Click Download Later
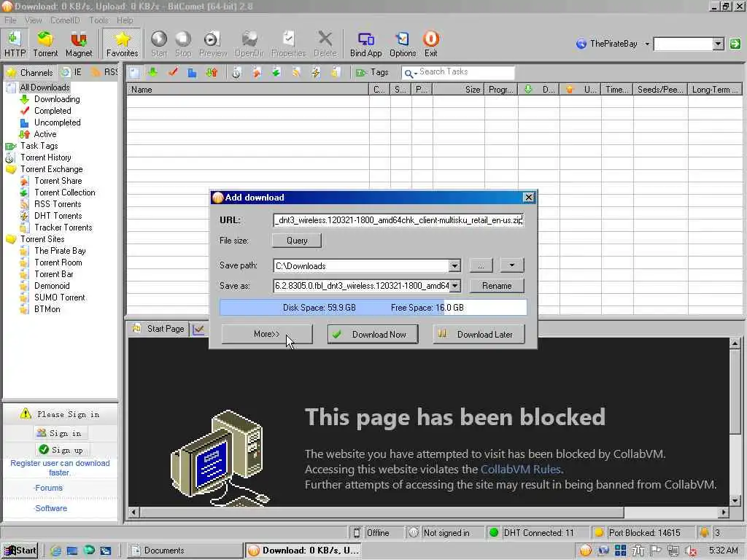The width and height of the screenshot is (747, 560). [479, 334]
